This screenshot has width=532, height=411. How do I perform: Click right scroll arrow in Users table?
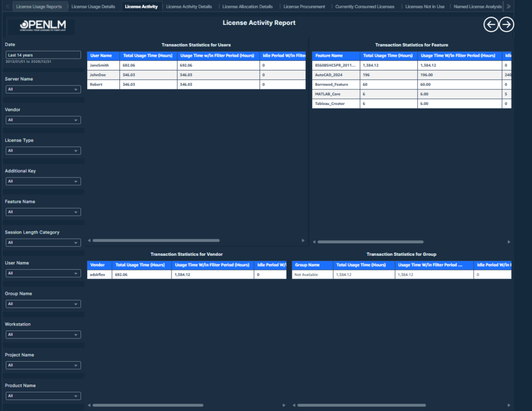coord(303,240)
